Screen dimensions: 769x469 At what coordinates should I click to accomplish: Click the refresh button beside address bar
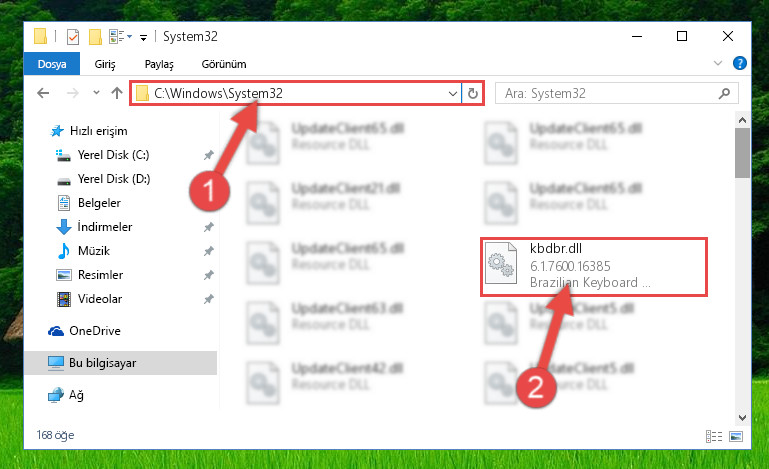472,93
